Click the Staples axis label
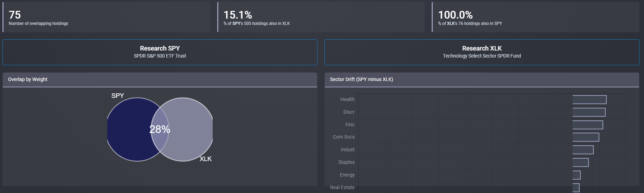This screenshot has width=644, height=193. point(346,162)
